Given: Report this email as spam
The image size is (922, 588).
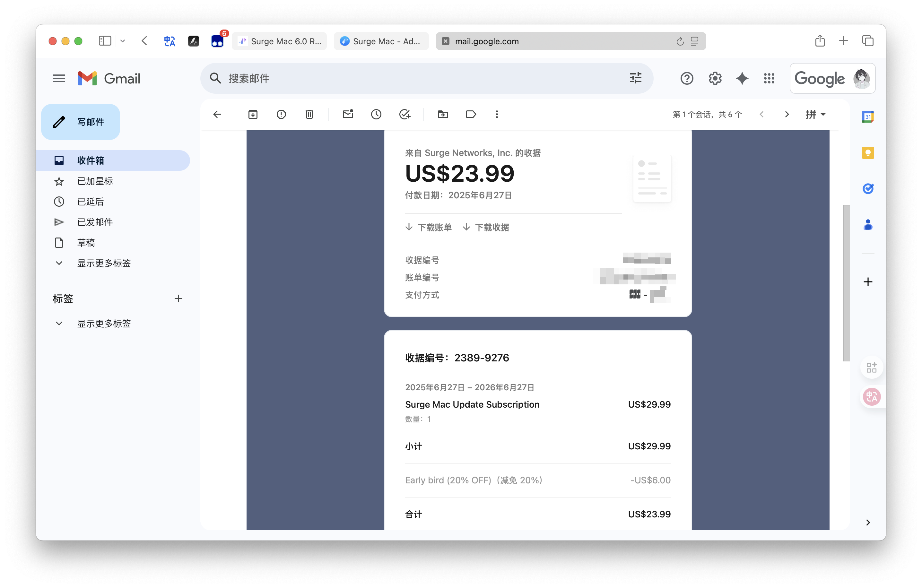Looking at the screenshot, I should click(281, 114).
